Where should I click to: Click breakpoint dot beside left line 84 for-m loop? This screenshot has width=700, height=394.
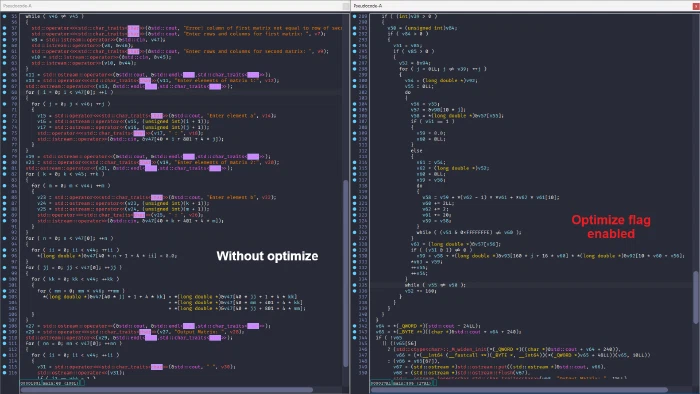[x=4, y=185]
